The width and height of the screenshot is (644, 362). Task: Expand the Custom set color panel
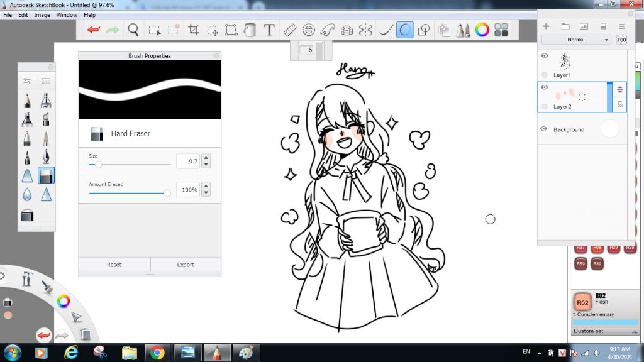click(x=635, y=331)
